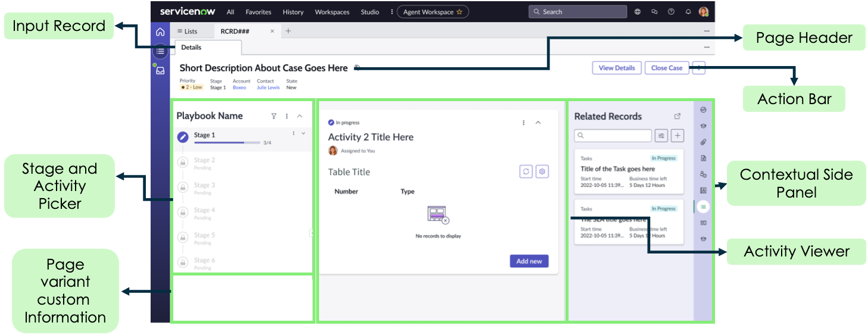Screen dimensions: 868x335
Task: Click the Stage 1 pencil icon
Action: [183, 137]
